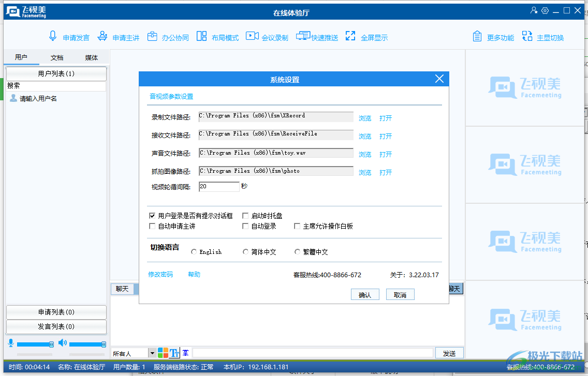Enable the 自动登录 checkbox
This screenshot has height=376, width=588.
(245, 226)
